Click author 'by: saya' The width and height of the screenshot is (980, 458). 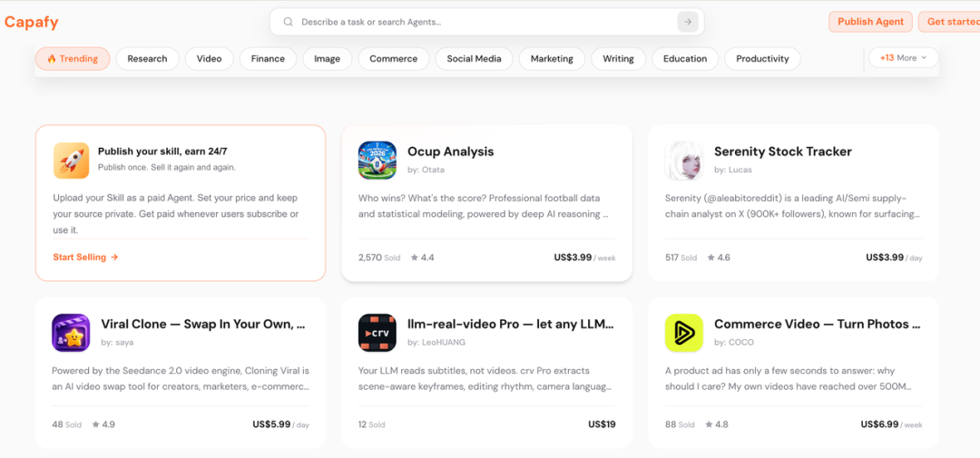(117, 343)
